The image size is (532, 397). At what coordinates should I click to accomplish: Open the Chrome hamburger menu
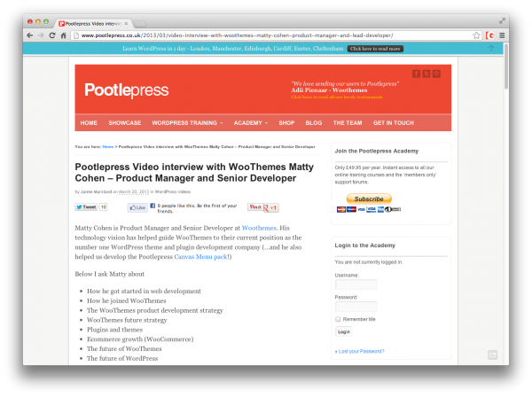click(x=502, y=35)
